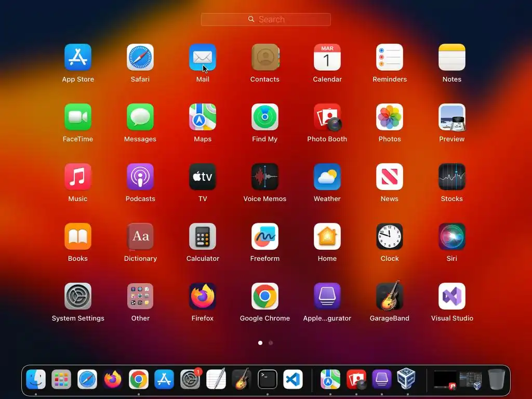
Task: Open the Mail app
Action: pyautogui.click(x=203, y=57)
